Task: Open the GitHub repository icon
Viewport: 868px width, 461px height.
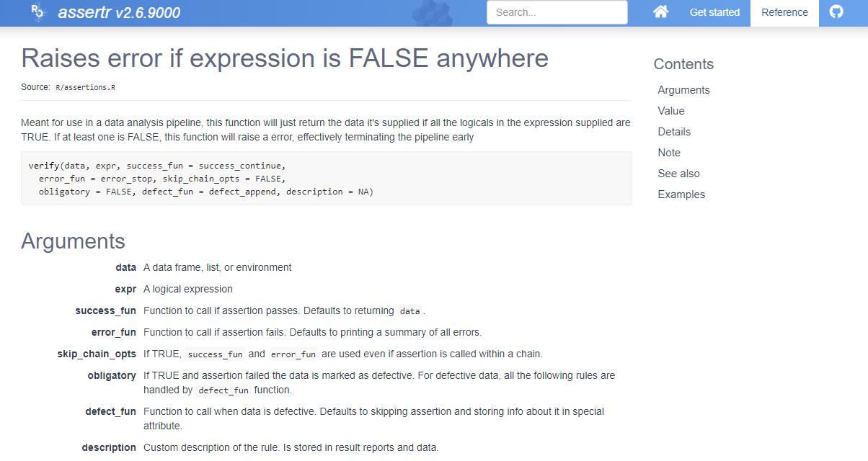Action: tap(836, 12)
